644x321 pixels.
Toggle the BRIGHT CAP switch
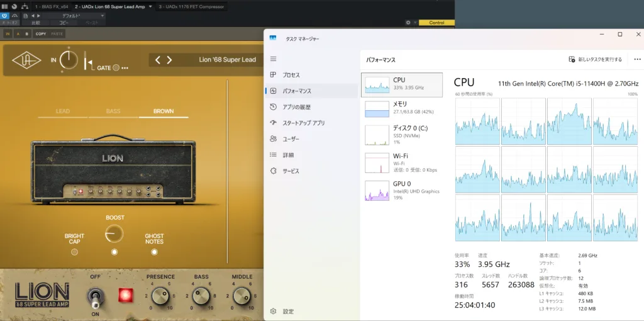coord(74,252)
